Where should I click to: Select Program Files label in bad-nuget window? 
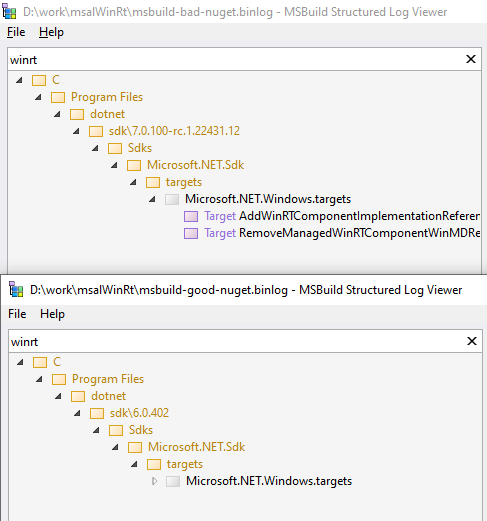tap(107, 97)
